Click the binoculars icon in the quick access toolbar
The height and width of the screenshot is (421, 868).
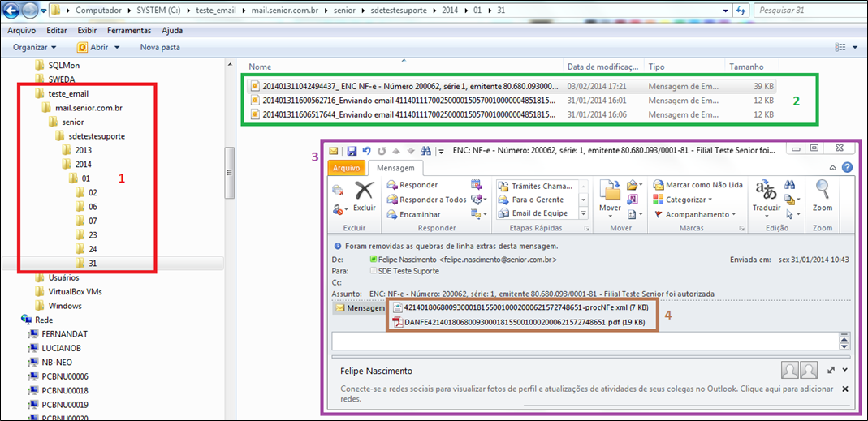pos(426,151)
